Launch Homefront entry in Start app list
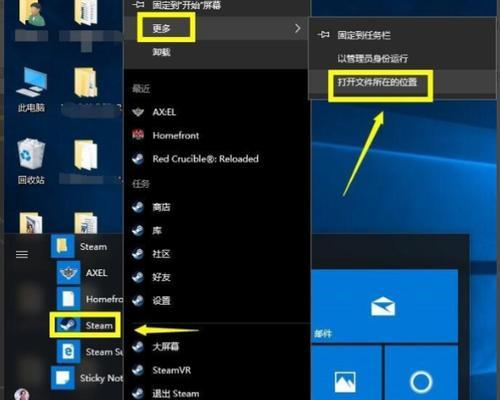This screenshot has width=500, height=400. click(x=90, y=299)
